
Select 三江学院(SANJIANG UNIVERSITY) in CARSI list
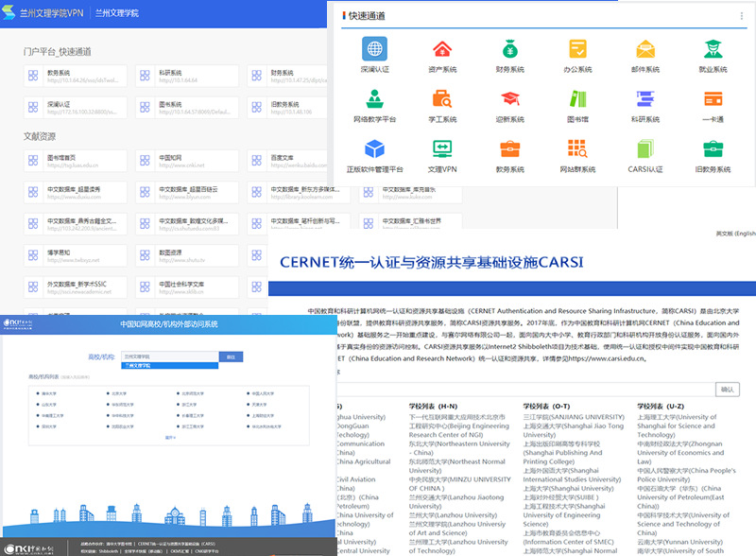(x=574, y=416)
